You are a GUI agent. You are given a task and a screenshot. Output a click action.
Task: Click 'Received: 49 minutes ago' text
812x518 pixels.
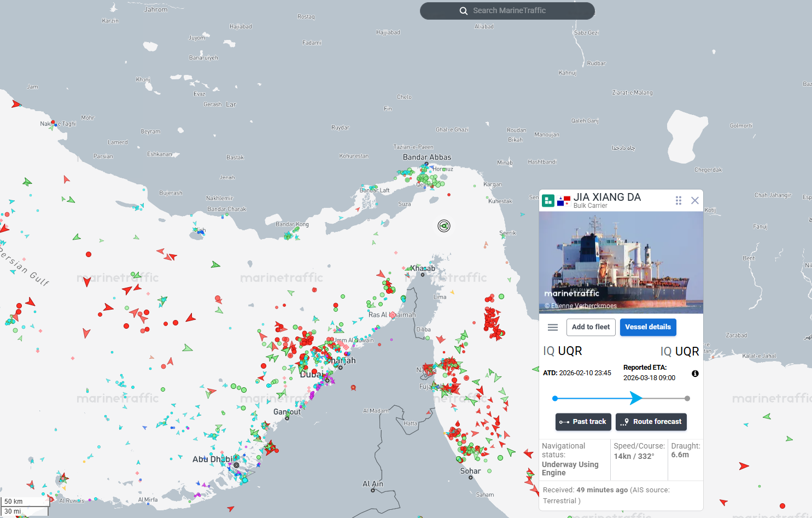(585, 490)
